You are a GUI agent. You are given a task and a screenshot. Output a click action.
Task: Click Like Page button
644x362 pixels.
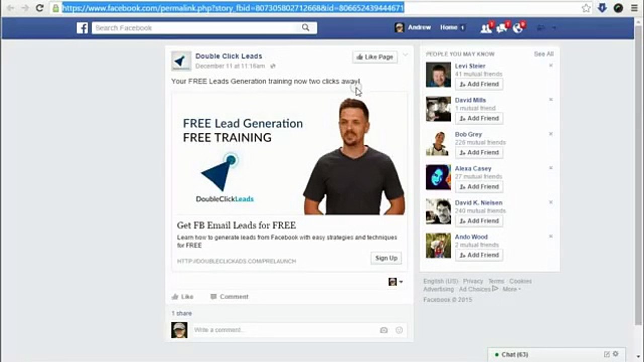375,57
